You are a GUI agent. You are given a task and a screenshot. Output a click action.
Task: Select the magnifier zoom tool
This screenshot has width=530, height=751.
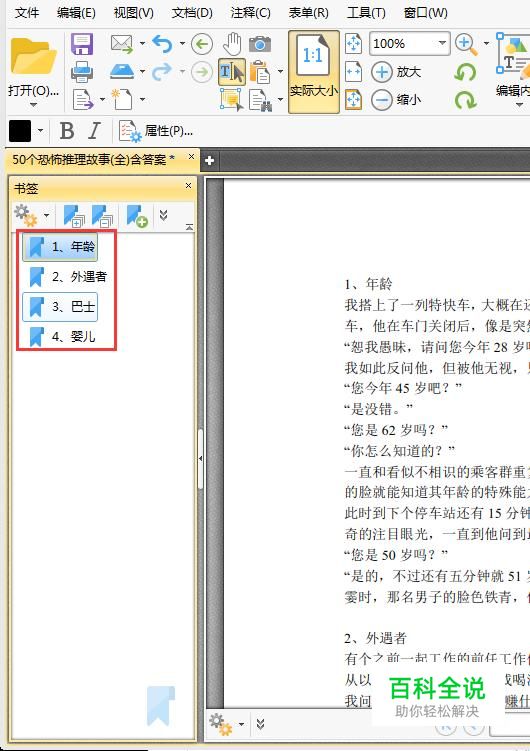[466, 44]
